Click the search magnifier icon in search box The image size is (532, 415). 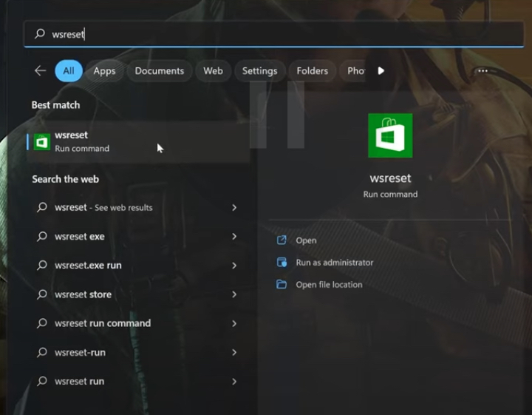pos(40,34)
